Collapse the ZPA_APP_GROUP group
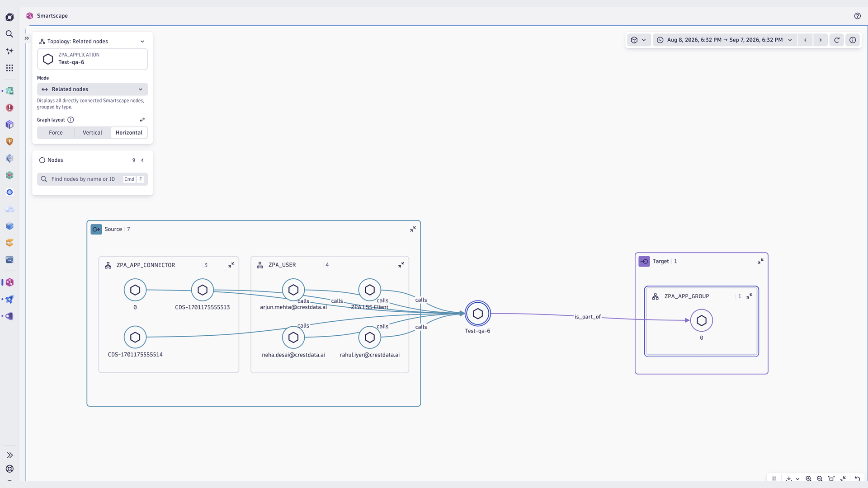This screenshot has width=868, height=488. [749, 296]
